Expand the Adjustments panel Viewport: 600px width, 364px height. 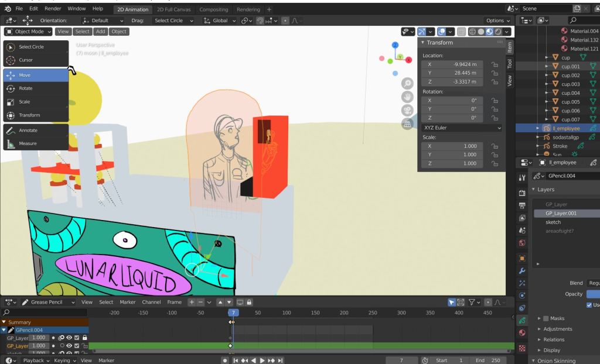tap(557, 329)
